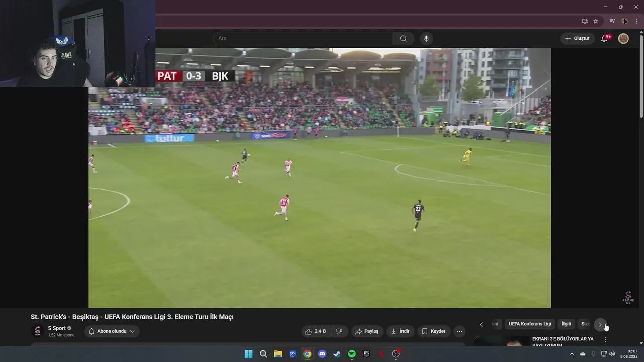Open the S Sport channel avatar
Viewport: 644px width, 362px height.
pos(37,331)
